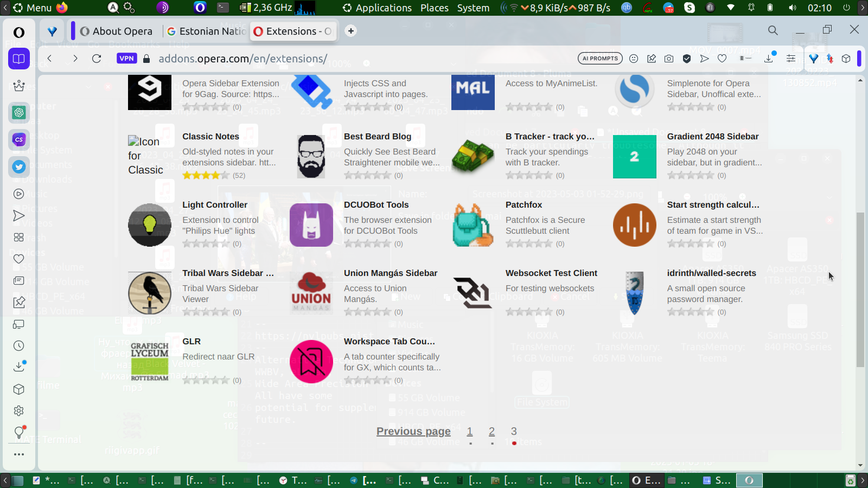Open the search tabs magnifier icon
868x488 pixels.
point(773,30)
